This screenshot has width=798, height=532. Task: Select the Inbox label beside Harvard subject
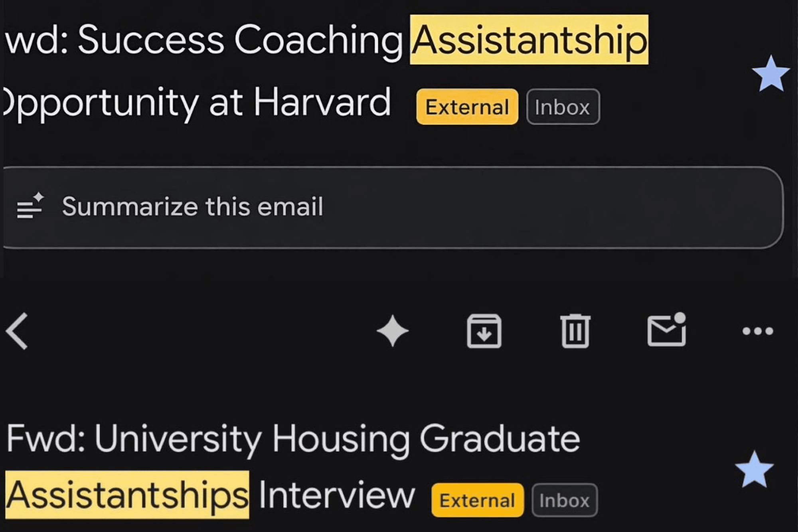click(563, 107)
